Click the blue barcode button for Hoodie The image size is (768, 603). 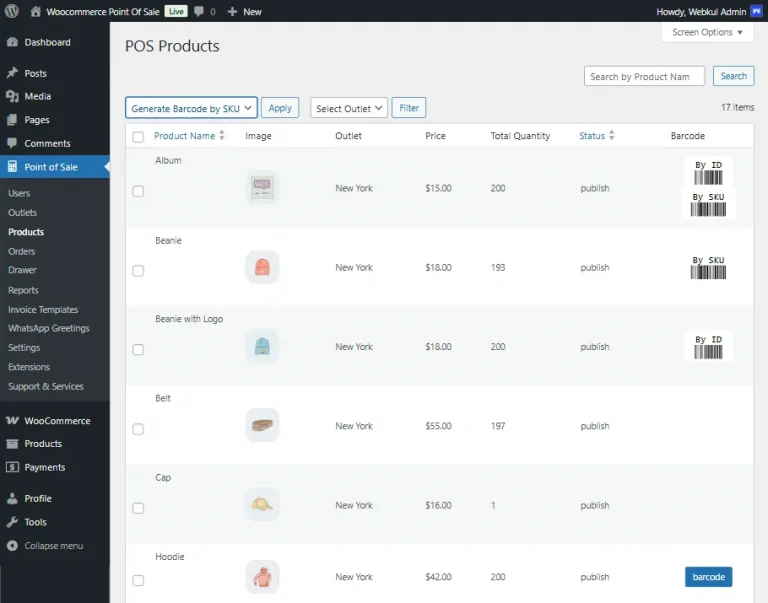click(708, 577)
